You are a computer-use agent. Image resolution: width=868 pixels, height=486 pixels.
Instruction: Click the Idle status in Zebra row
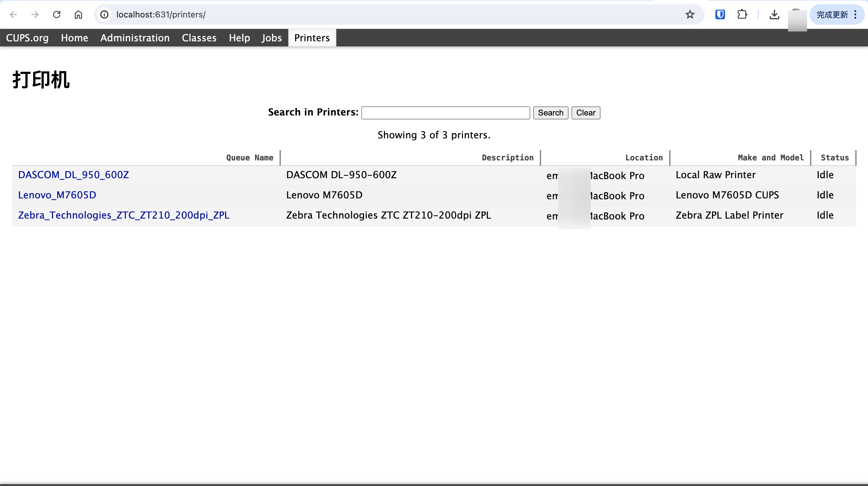tap(825, 215)
